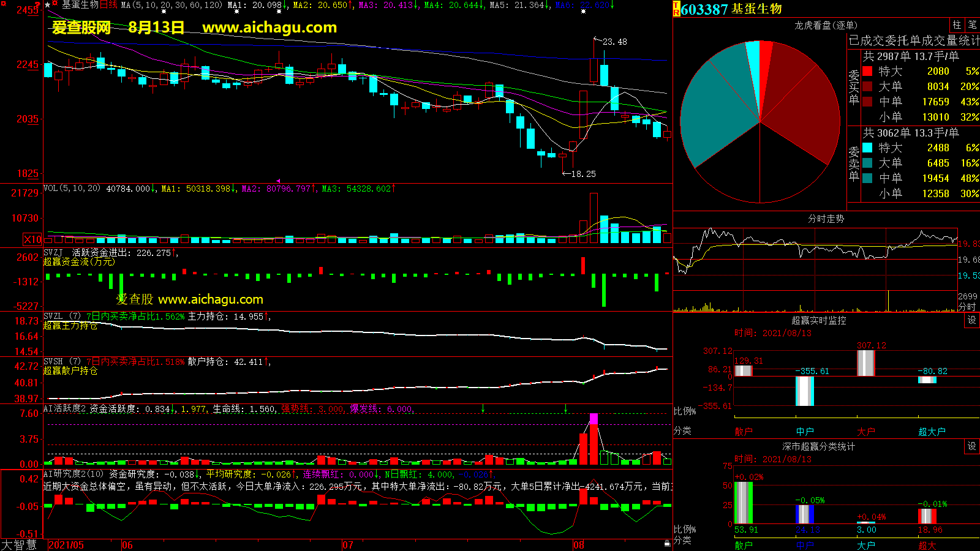The image size is (980, 551).
Task: Open 设 settings for 深市超赢分类统计 panel
Action: 971,446
